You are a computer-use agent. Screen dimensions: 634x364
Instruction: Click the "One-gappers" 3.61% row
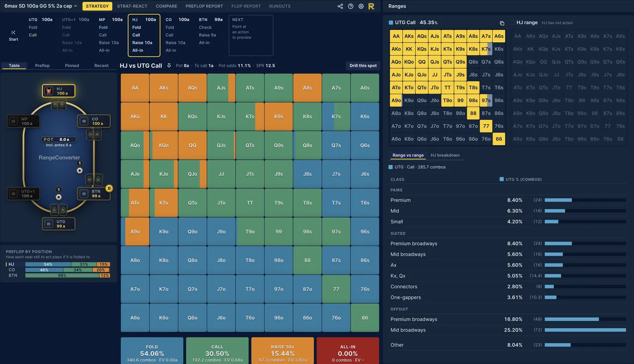point(508,297)
